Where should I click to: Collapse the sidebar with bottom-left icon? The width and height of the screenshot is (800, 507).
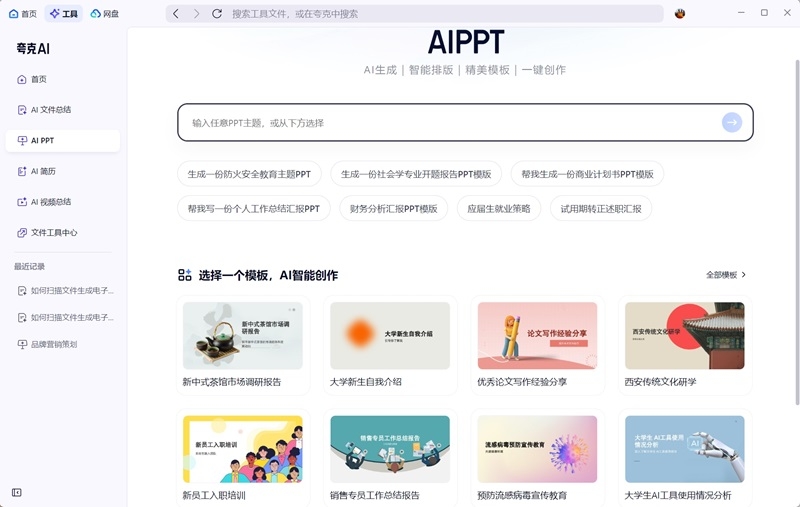click(16, 492)
